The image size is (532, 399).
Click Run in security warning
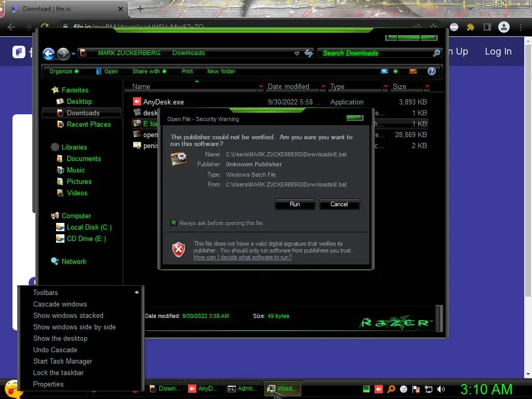point(295,204)
